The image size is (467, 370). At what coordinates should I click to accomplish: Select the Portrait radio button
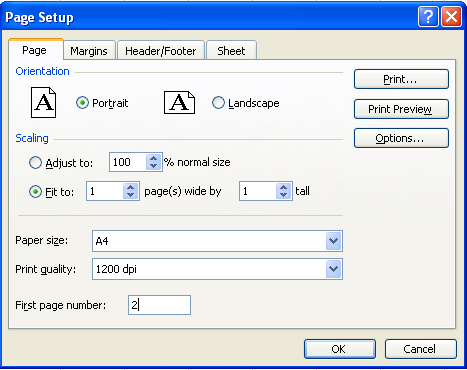click(x=82, y=103)
